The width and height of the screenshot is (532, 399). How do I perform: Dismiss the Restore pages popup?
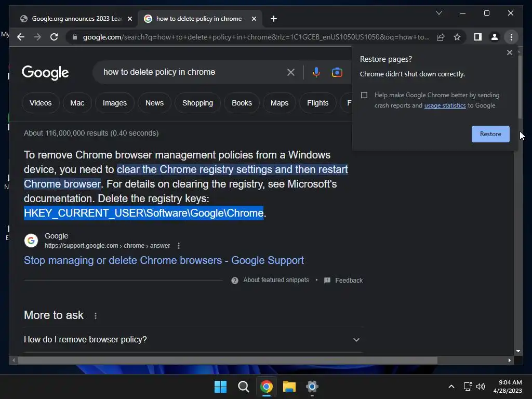coord(509,52)
